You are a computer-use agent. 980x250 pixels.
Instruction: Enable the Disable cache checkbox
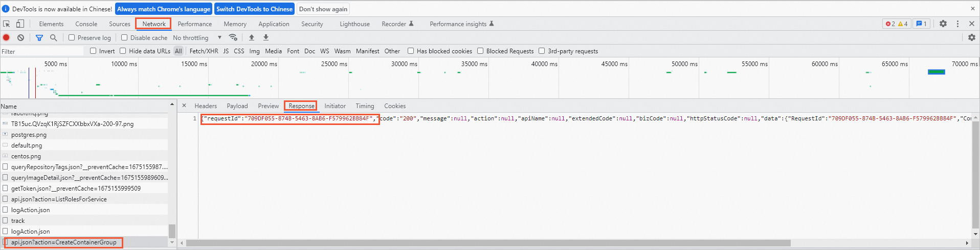[x=124, y=37]
